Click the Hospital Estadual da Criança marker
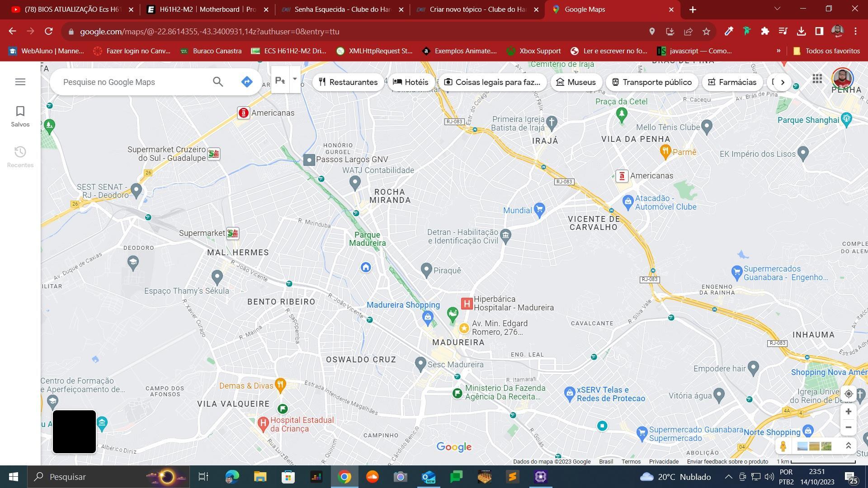 (263, 423)
